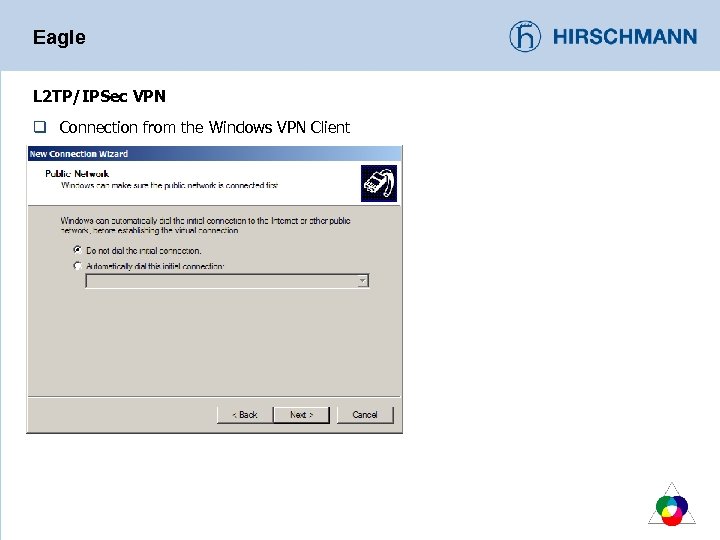The image size is (720, 540).
Task: Click the 'Eagle' slide title
Action: [x=59, y=37]
